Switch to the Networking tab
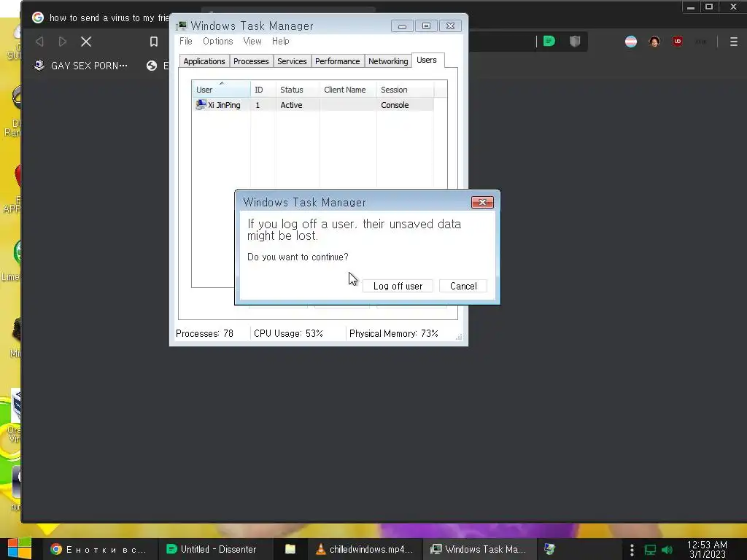Image resolution: width=747 pixels, height=560 pixels. [388, 61]
